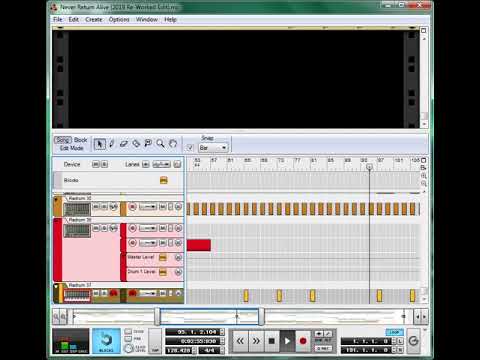Viewport: 480px width, 360px height.
Task: Open the orange Redrum lane's pattern dropdown
Action: (x=148, y=207)
